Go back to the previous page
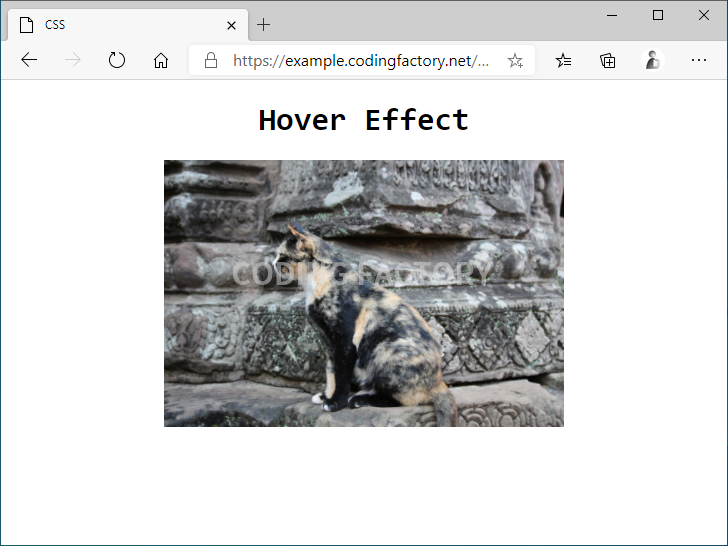 29,61
